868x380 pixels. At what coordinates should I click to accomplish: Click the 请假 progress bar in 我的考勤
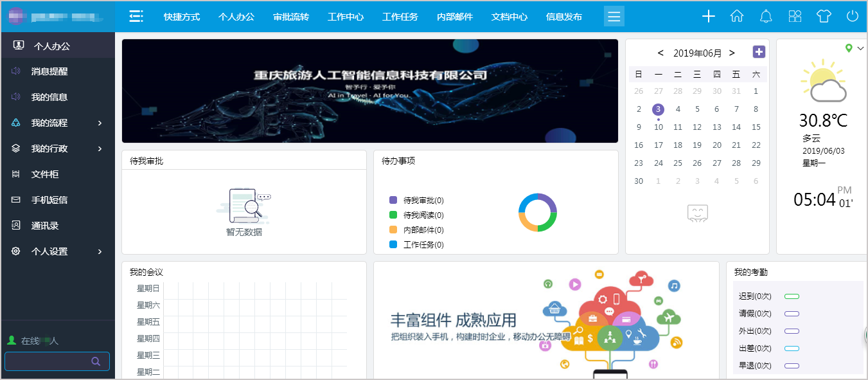(792, 314)
